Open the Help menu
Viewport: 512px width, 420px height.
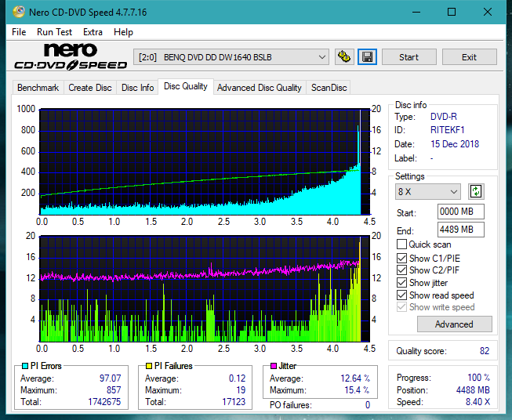tap(123, 32)
